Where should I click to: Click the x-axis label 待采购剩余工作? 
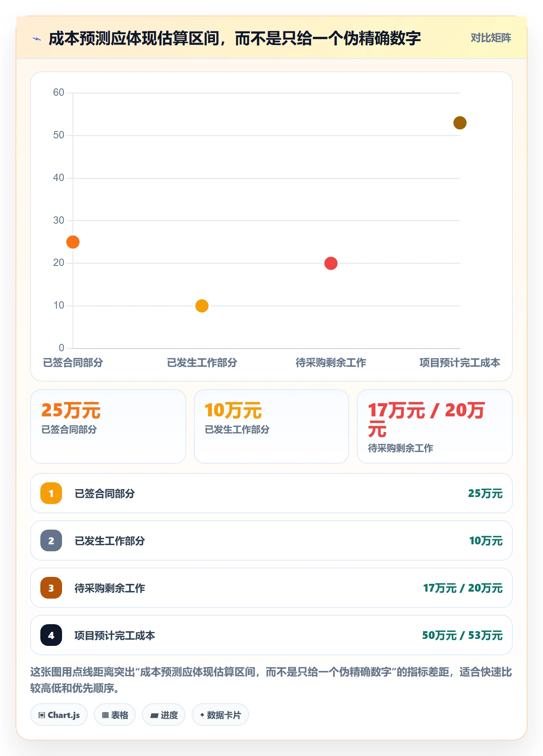pyautogui.click(x=331, y=362)
